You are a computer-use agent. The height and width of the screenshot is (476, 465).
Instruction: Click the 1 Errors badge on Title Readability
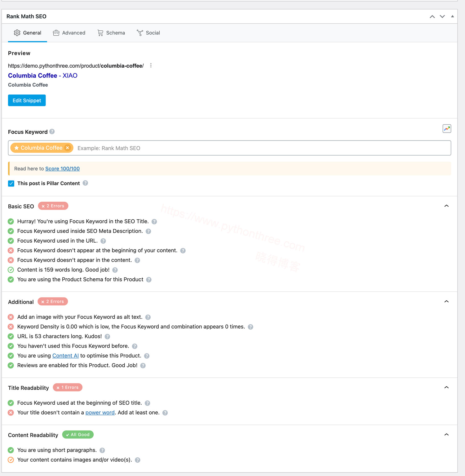(x=68, y=387)
